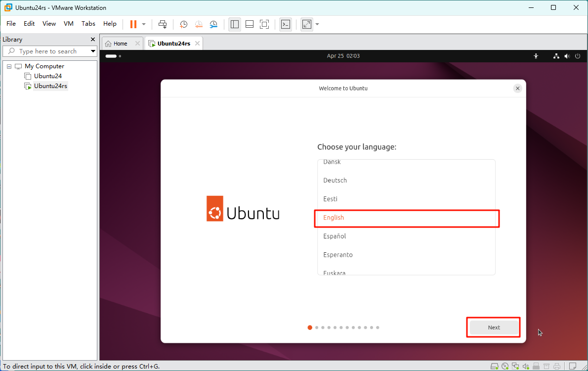Open the Help menu
Viewport: 588px width, 371px height.
(110, 24)
